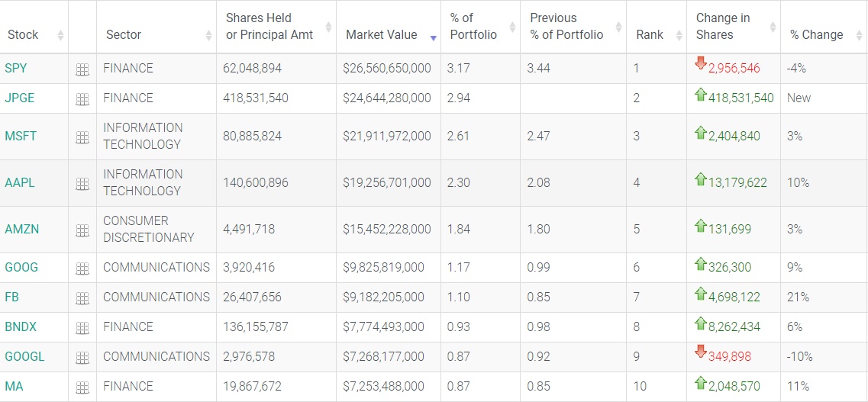The width and height of the screenshot is (868, 402).
Task: Click the grid icon in the SPY row
Action: (x=82, y=69)
